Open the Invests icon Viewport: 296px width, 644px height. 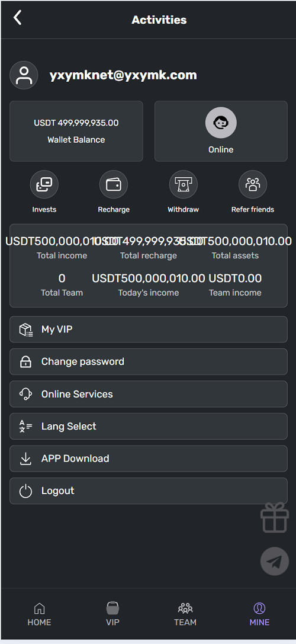(44, 185)
